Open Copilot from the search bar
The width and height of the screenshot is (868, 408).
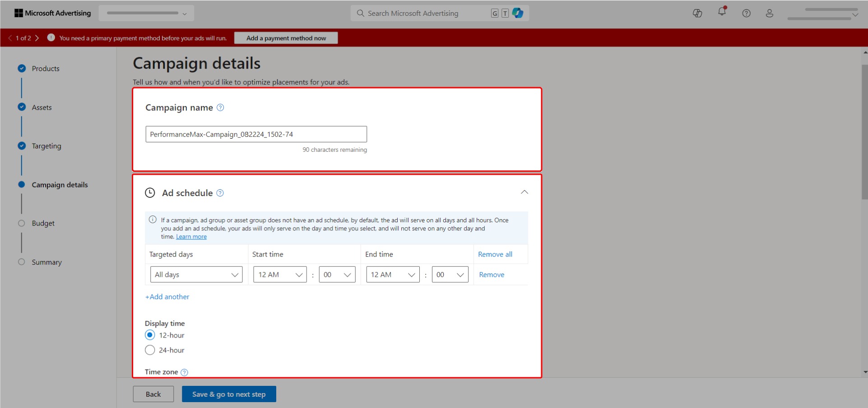tap(517, 13)
